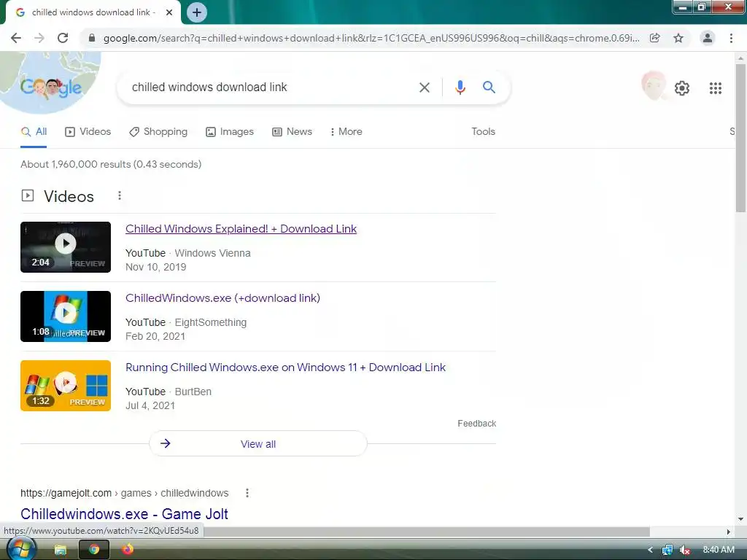
Task: Select the All search tab
Action: point(34,132)
